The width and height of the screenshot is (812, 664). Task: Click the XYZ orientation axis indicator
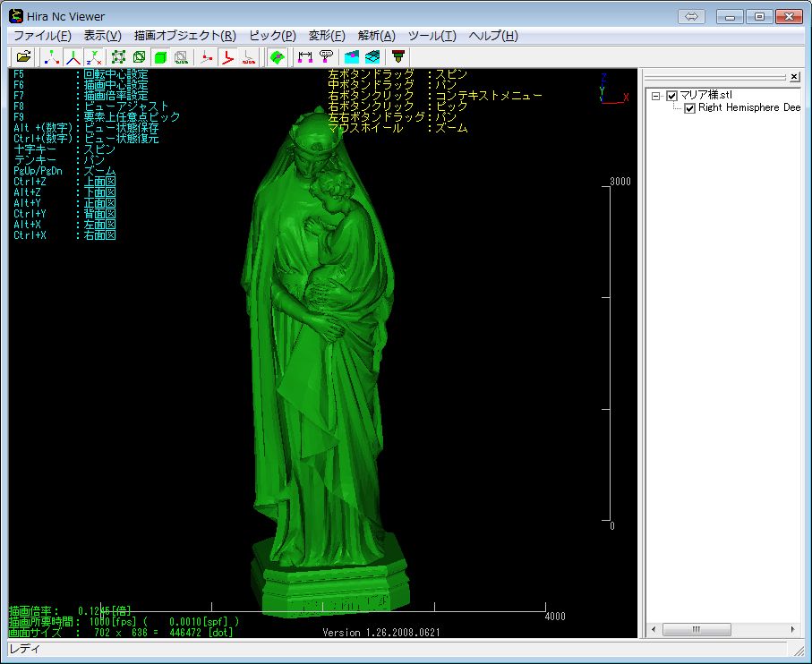613,89
